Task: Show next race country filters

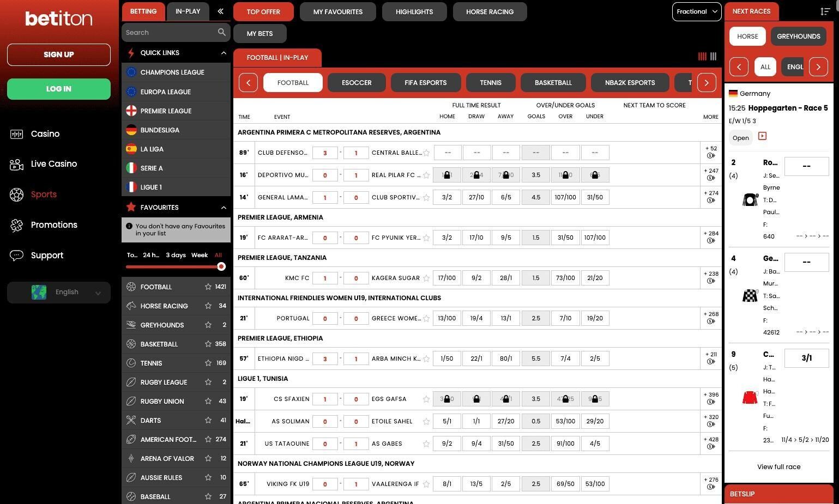Action: pyautogui.click(x=818, y=67)
